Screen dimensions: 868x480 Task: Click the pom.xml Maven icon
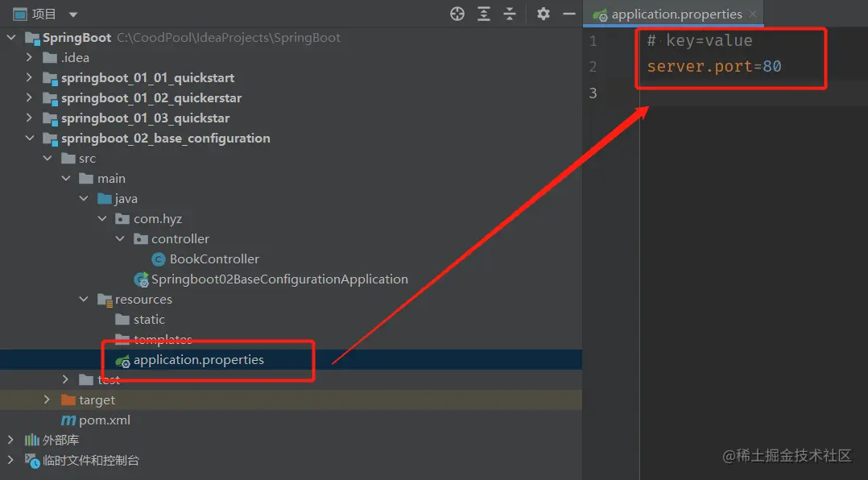68,420
